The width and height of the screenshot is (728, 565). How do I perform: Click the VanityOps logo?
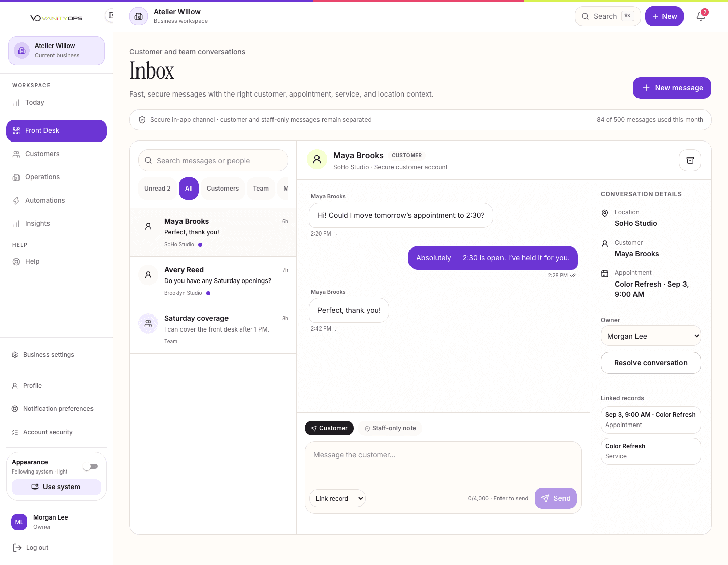56,18
